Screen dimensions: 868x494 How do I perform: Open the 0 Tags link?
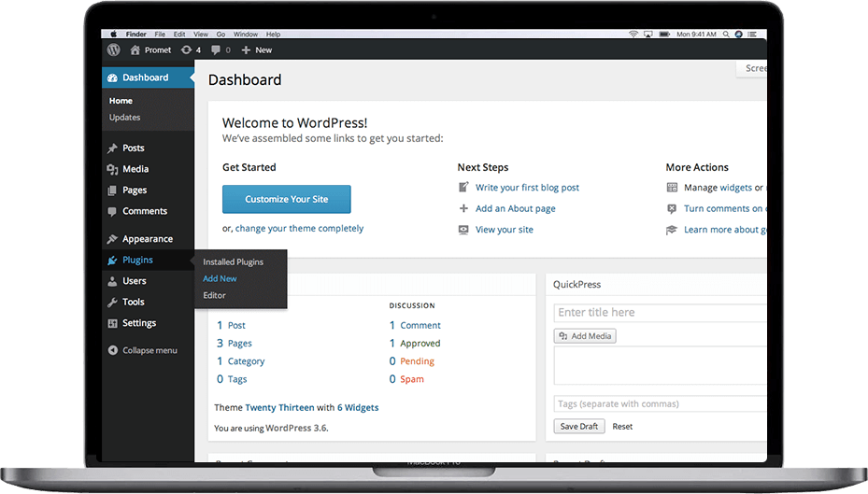tap(232, 379)
